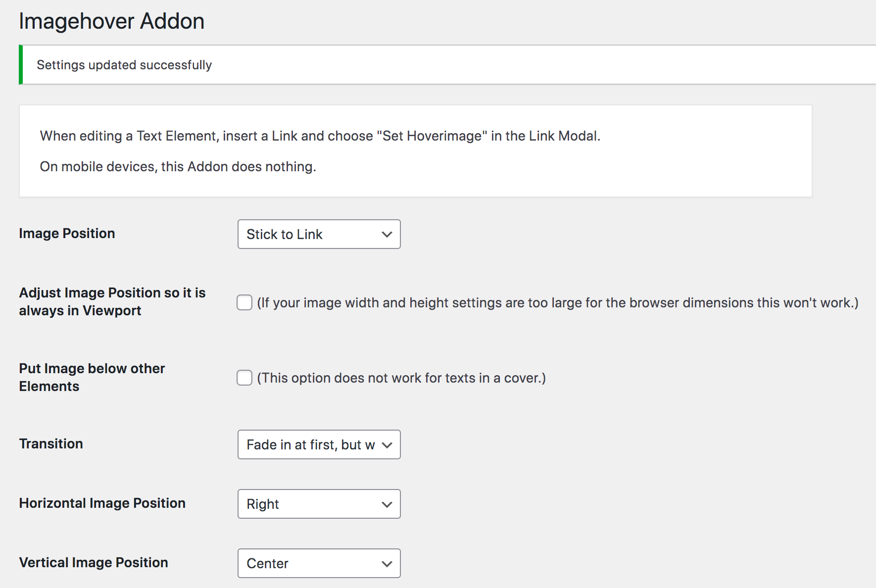Image resolution: width=876 pixels, height=588 pixels.
Task: Enable the always-in-Viewport image position checkbox
Action: click(x=244, y=302)
